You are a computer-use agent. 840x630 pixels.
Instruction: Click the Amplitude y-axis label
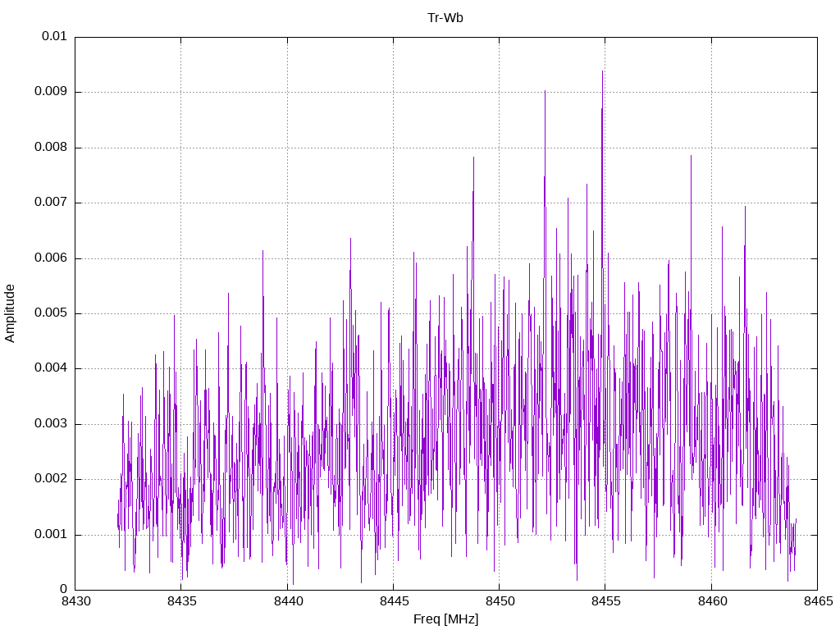click(x=10, y=313)
